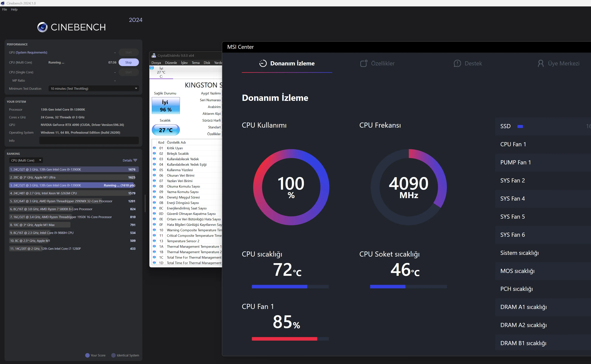Click the Cinebench ranking panel scrollbar
This screenshot has height=364, width=591.
coord(145,203)
